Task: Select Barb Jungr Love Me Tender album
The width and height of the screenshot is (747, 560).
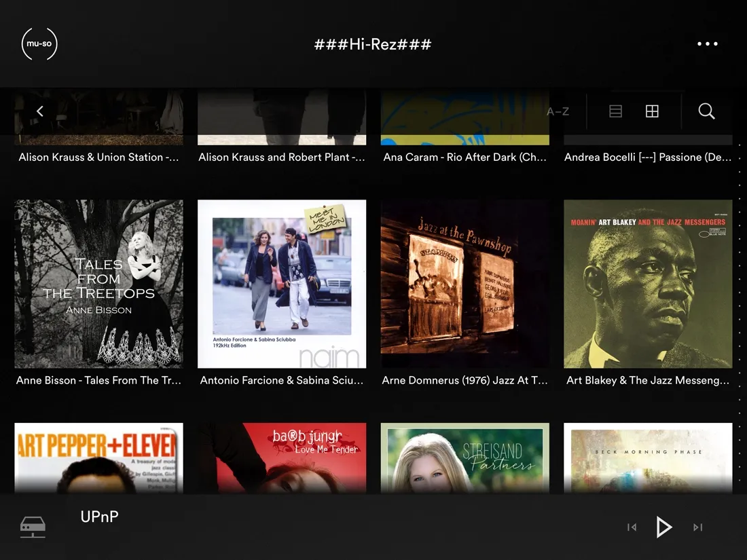Action: click(282, 458)
